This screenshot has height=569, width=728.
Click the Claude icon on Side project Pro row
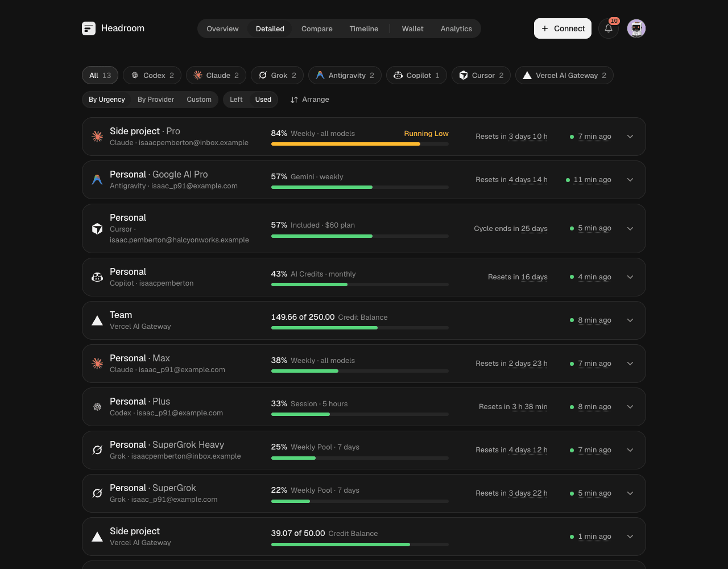[97, 137]
